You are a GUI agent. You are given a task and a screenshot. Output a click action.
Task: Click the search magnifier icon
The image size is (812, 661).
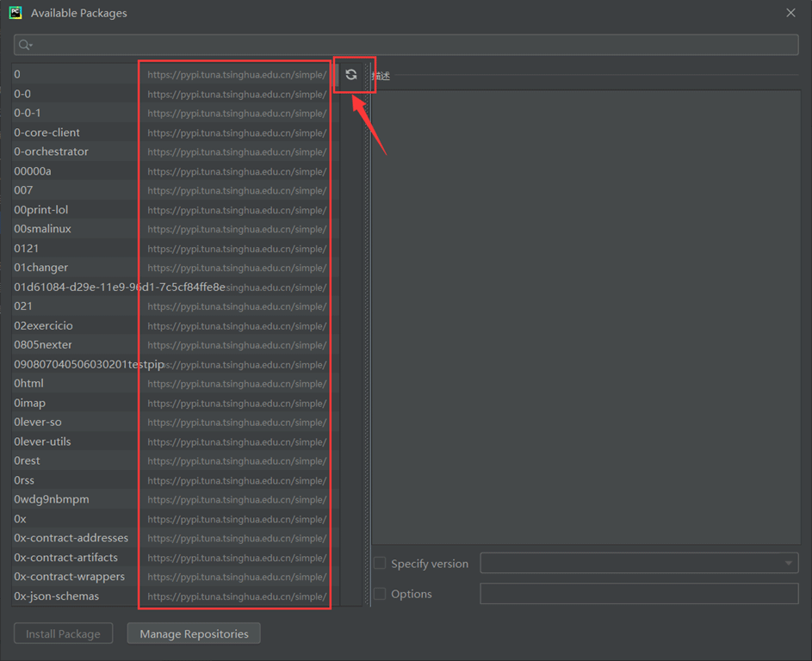point(24,45)
